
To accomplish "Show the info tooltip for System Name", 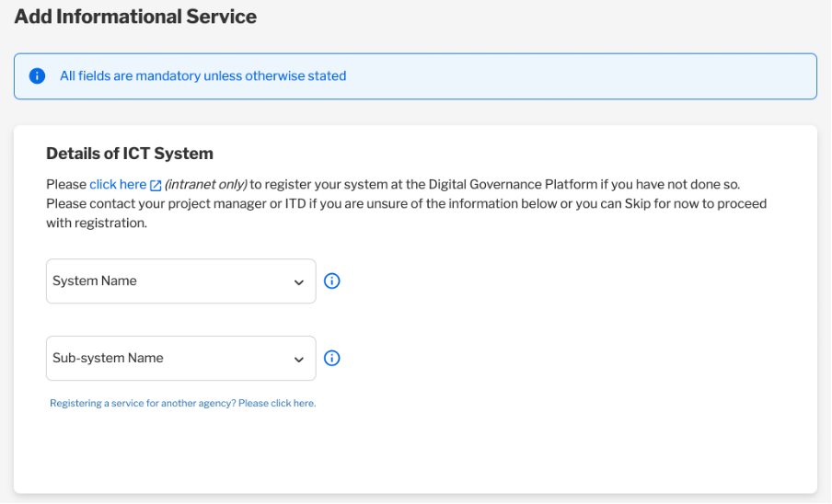I will pyautogui.click(x=332, y=281).
